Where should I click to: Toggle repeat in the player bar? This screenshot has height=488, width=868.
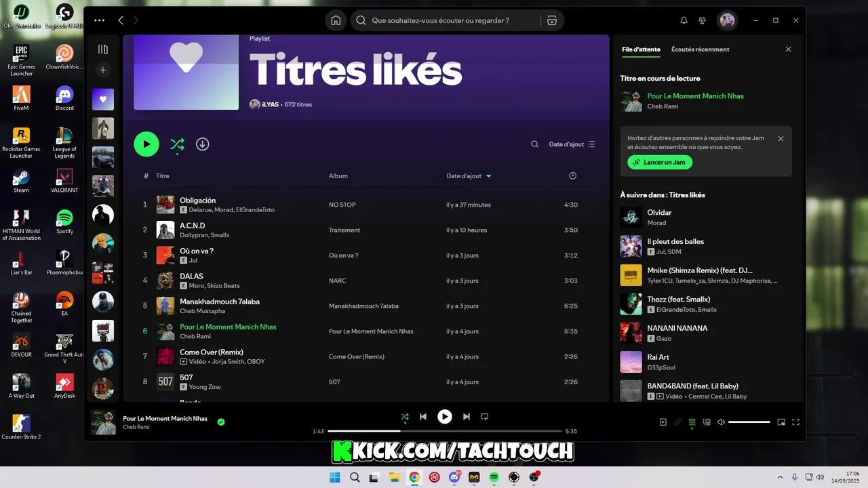click(x=484, y=417)
